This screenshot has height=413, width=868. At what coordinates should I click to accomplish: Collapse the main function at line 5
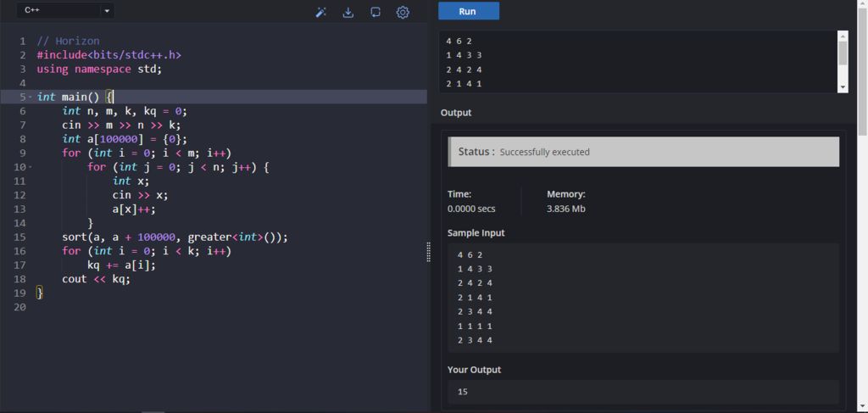click(x=31, y=98)
